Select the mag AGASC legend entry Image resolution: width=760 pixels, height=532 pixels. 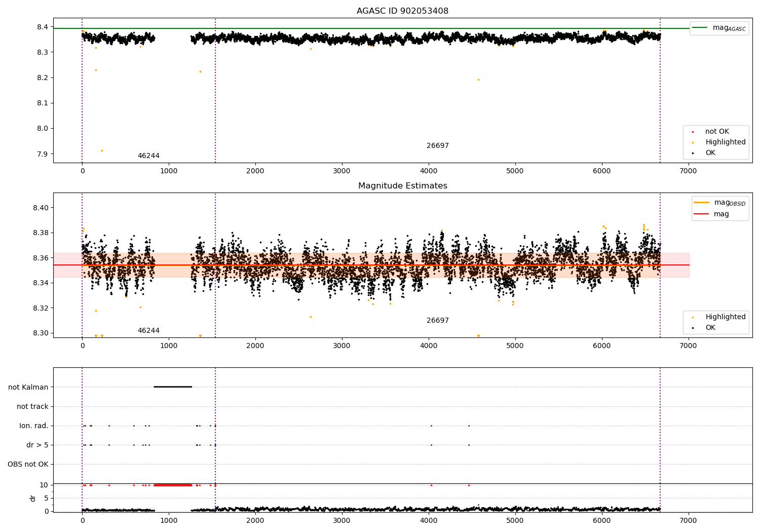719,28
